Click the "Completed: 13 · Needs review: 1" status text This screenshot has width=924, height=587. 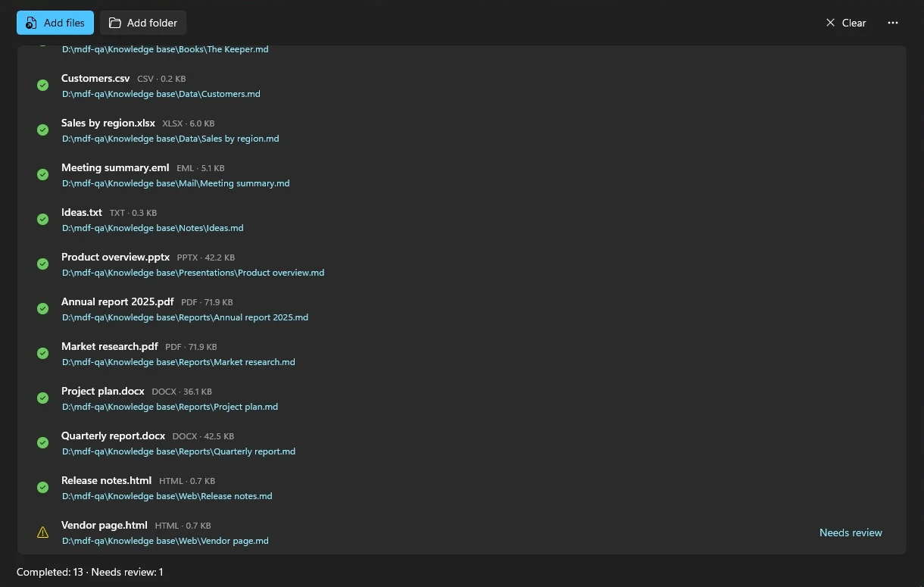[x=90, y=573]
